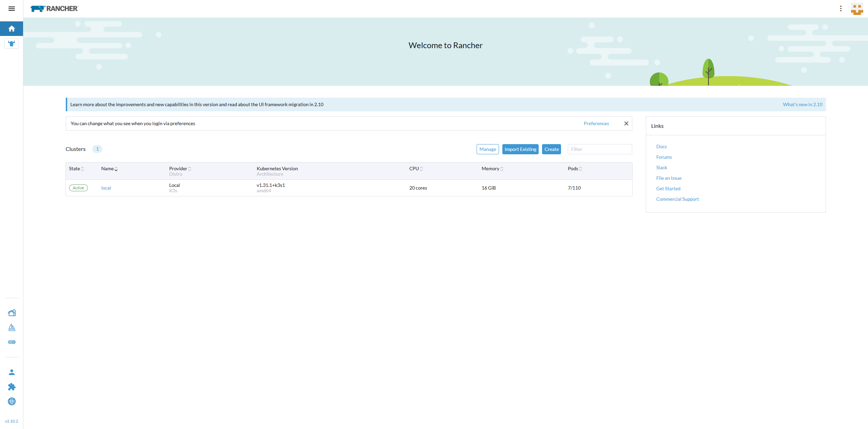Viewport: 868px width, 429px height.
Task: Click the Rancher logo
Action: point(54,8)
